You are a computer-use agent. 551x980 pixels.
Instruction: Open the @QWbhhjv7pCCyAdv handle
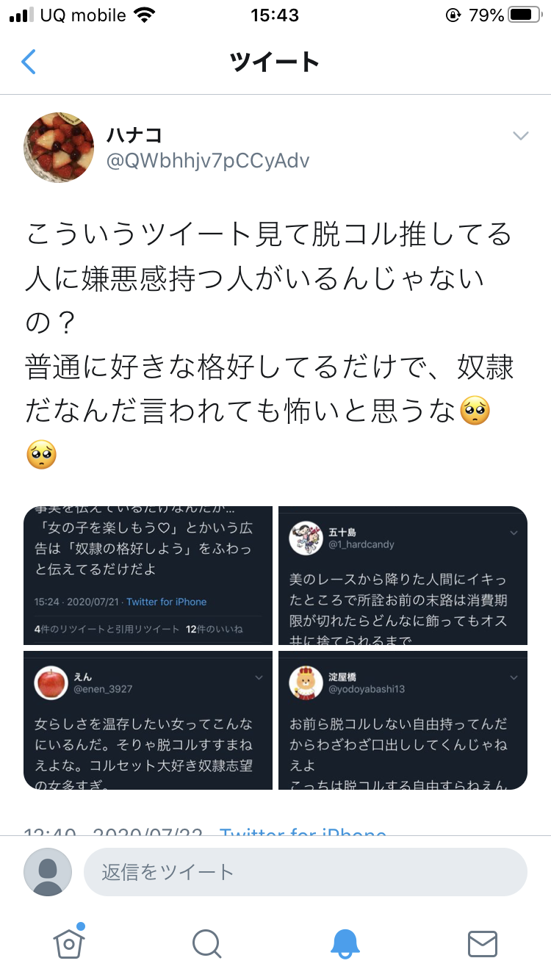point(208,160)
